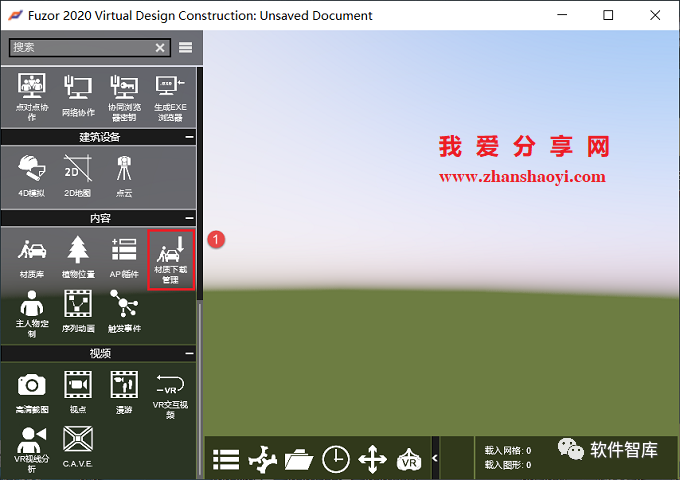Viewport: 680px width, 480px height.
Task: Collapse the 视频 section
Action: 190,353
